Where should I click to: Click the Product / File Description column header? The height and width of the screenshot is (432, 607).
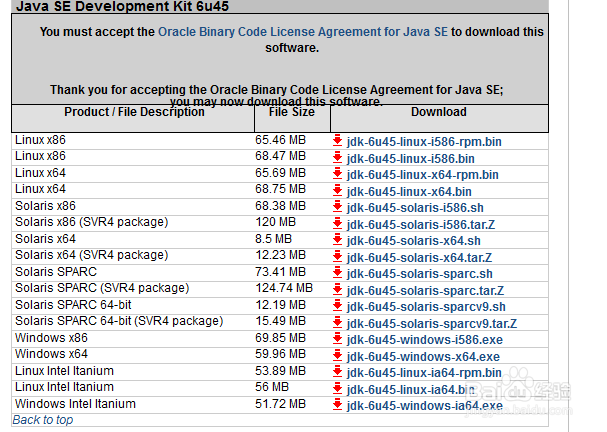pos(134,112)
